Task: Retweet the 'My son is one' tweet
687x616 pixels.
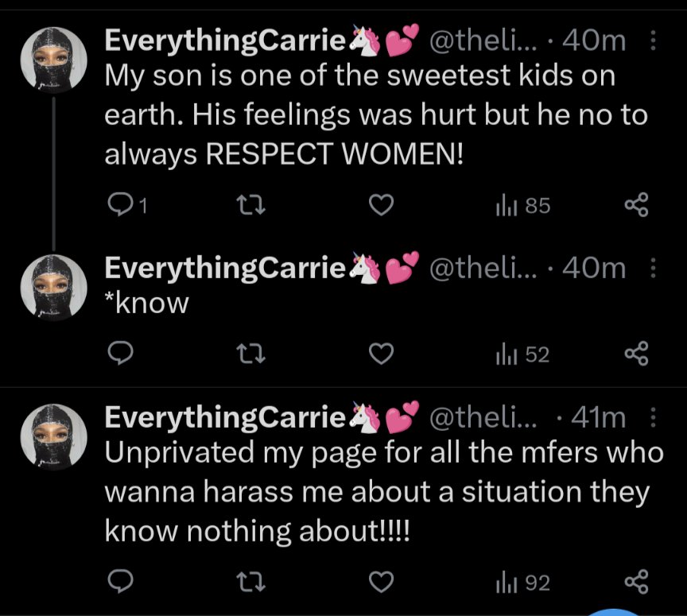Action: pos(252,207)
